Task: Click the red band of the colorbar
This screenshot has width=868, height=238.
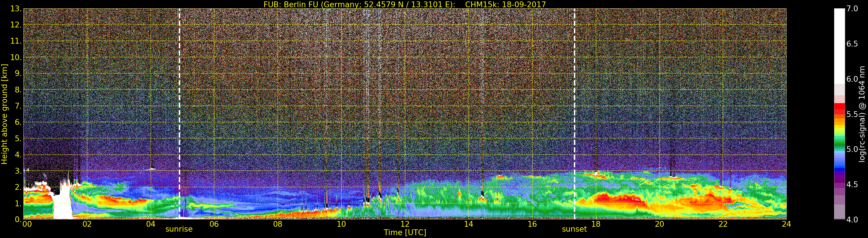Action: (x=839, y=109)
